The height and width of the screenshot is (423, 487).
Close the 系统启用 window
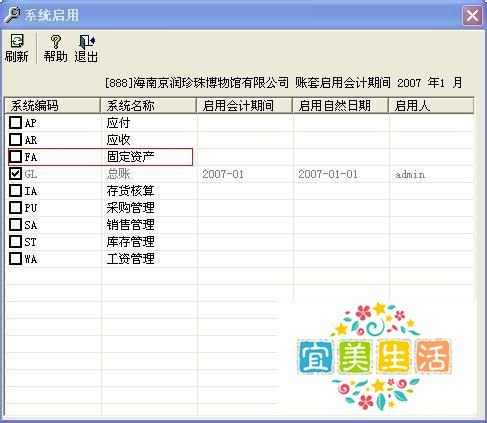472,16
